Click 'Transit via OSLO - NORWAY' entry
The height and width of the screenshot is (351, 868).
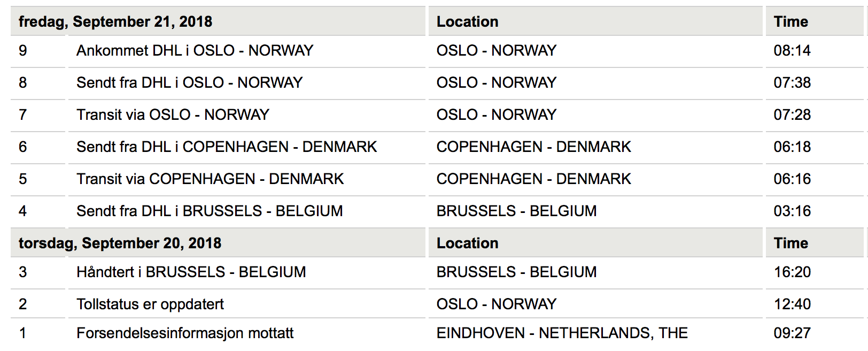(x=173, y=115)
